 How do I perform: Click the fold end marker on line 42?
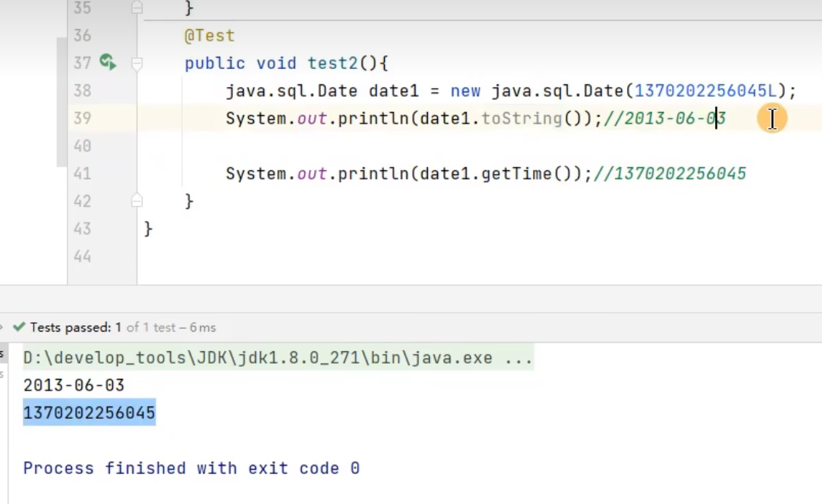(137, 201)
